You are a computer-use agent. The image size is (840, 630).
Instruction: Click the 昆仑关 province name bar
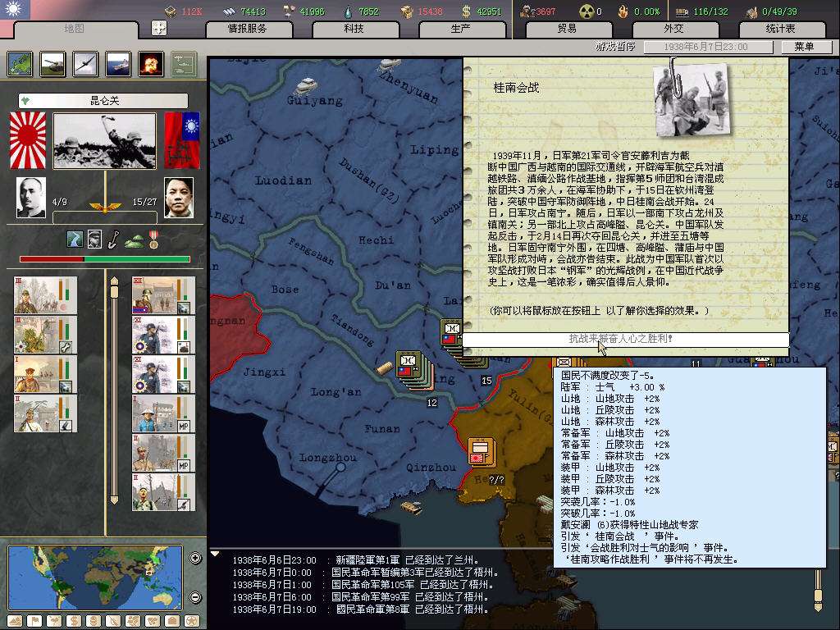point(103,101)
